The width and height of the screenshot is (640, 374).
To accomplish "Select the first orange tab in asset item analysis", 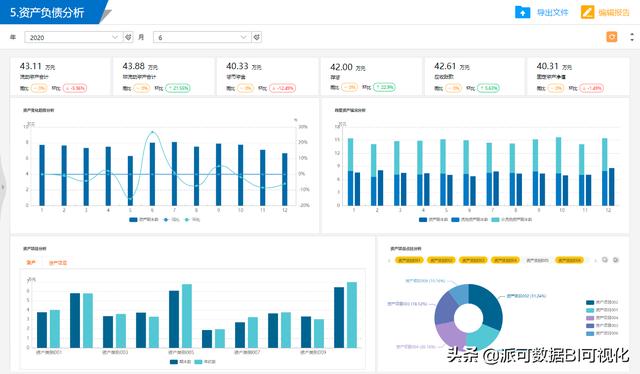I will tap(31, 263).
